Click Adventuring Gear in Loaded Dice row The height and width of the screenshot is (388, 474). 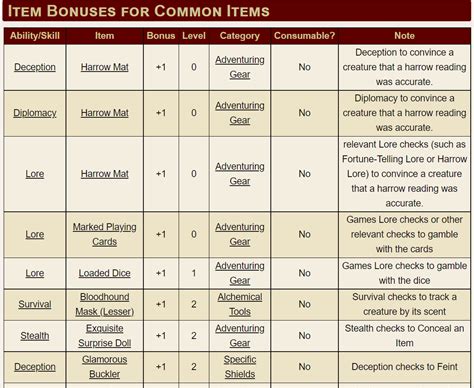coord(240,273)
